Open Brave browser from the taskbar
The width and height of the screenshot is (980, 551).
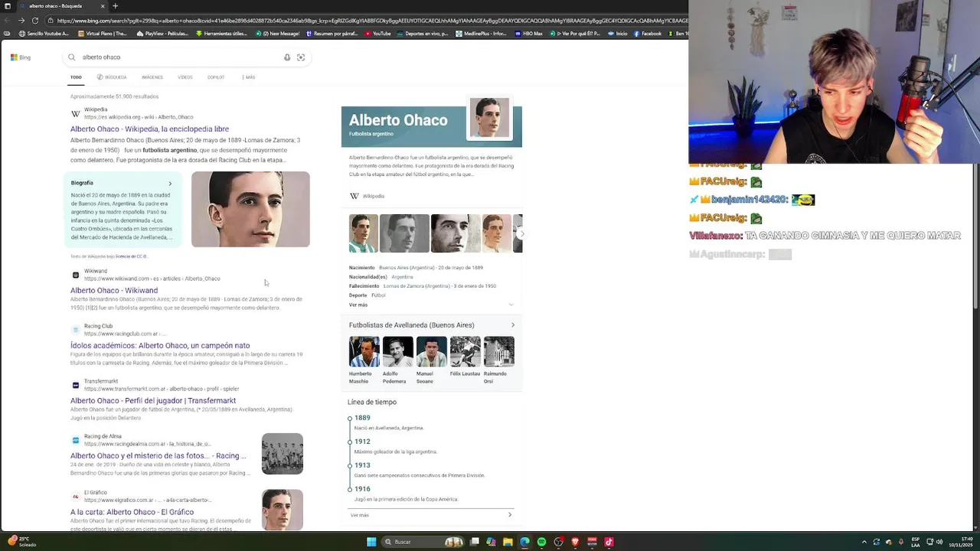pos(575,542)
